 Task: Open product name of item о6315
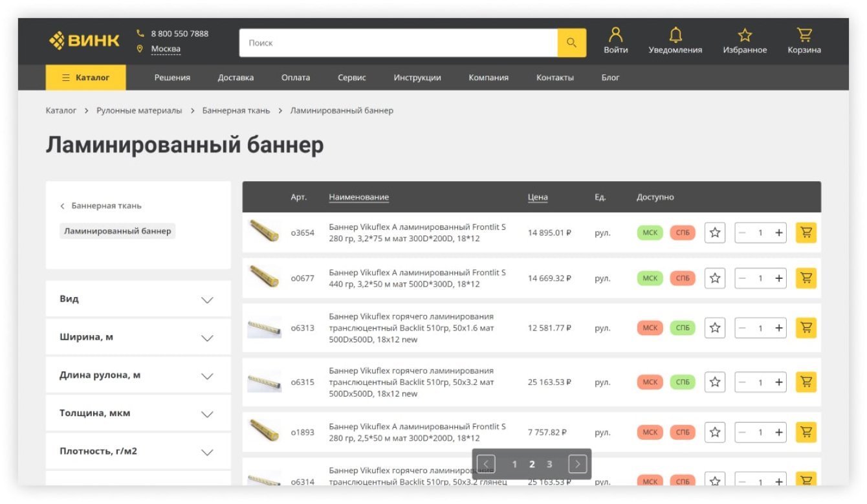click(x=412, y=382)
